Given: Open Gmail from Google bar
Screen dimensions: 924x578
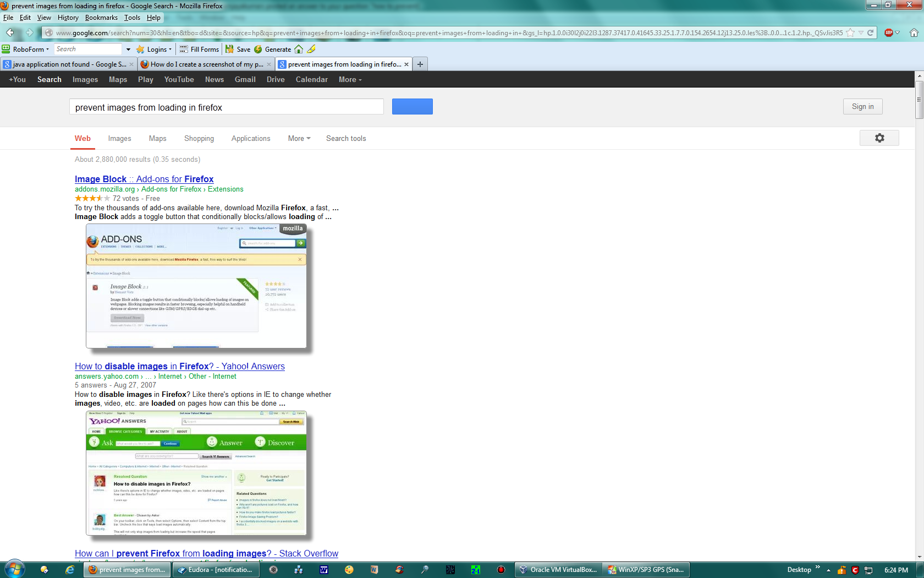Looking at the screenshot, I should (x=245, y=79).
